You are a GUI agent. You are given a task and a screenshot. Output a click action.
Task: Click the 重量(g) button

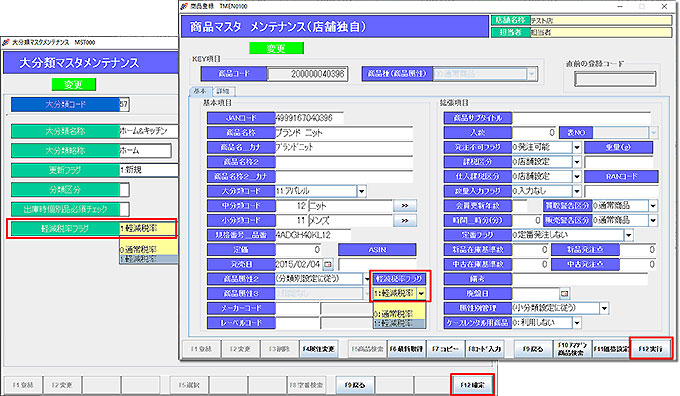pos(618,147)
